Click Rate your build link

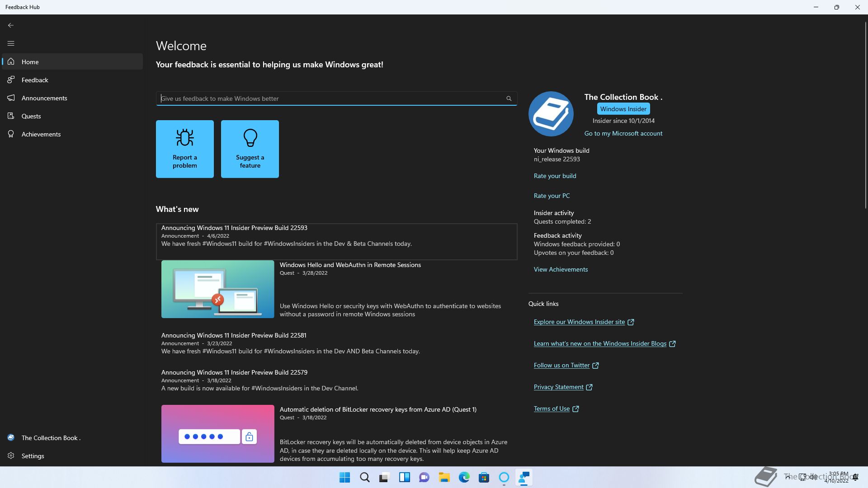555,176
